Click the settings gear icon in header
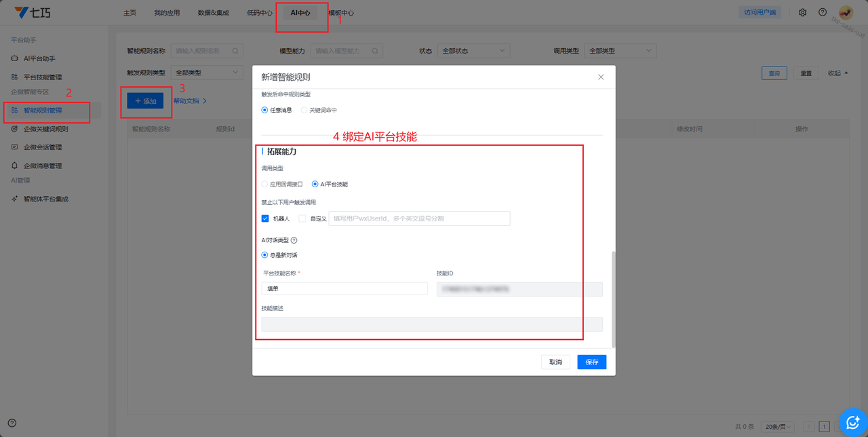This screenshot has height=437, width=868. pos(802,13)
